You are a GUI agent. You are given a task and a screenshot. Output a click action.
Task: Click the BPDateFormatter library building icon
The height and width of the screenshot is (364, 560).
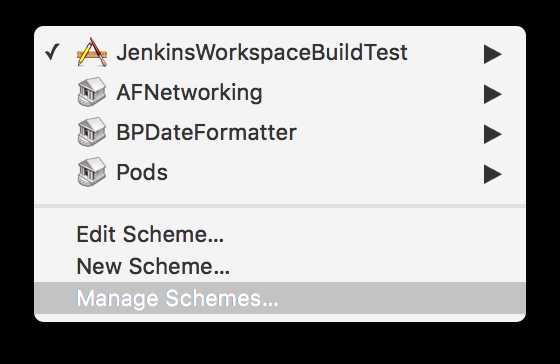pos(92,132)
